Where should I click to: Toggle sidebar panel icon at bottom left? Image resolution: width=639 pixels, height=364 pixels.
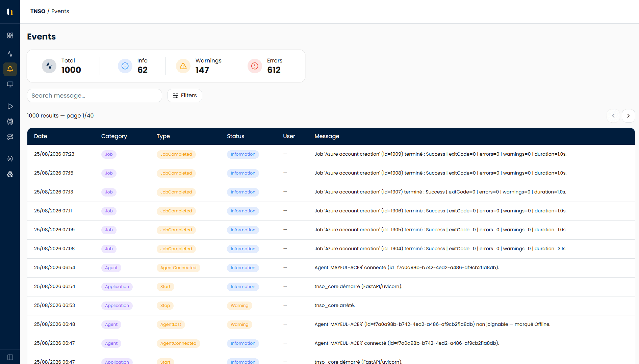coord(10,357)
